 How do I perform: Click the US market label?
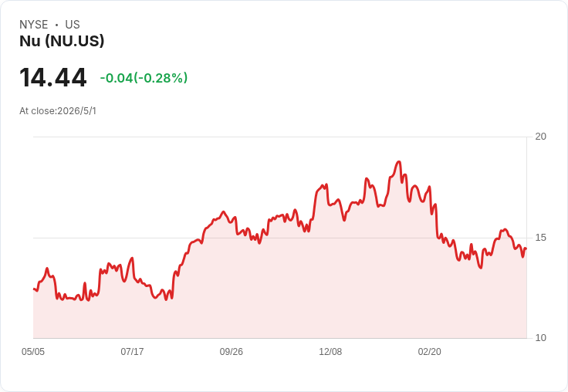pyautogui.click(x=73, y=25)
